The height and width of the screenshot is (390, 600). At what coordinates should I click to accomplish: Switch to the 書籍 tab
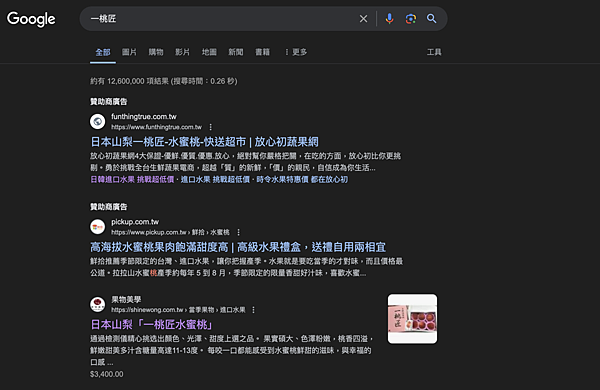[x=262, y=52]
